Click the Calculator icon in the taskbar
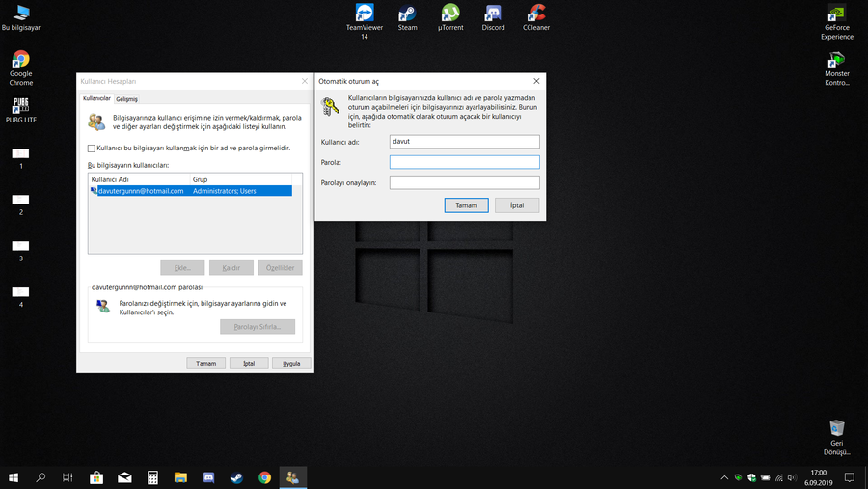Image resolution: width=868 pixels, height=489 pixels. [x=152, y=477]
